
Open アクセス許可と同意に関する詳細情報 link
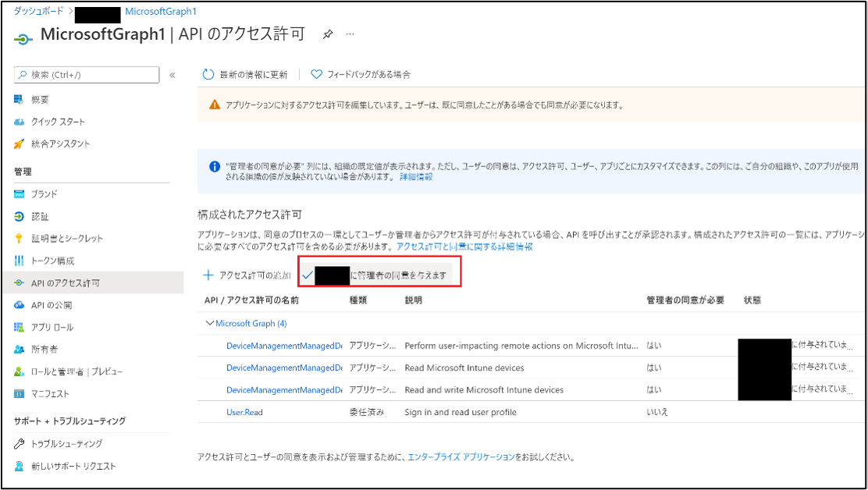tap(464, 247)
